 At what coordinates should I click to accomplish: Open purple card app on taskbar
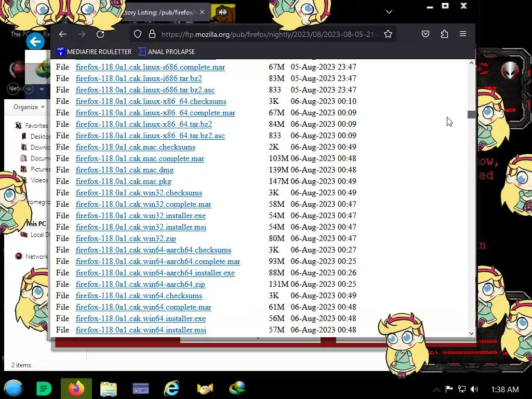tap(140, 389)
